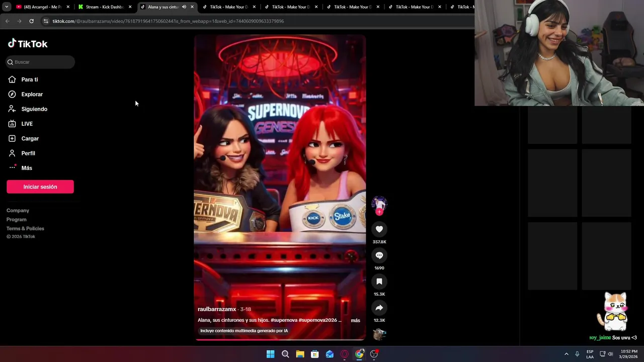Close the Arcangel YouTube tab
This screenshot has width=644, height=362.
(68, 7)
